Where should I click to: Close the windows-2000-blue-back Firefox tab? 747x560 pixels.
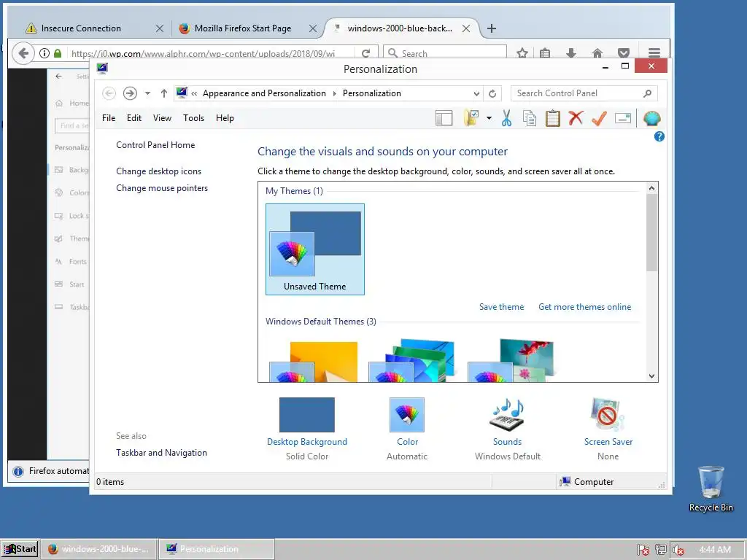(466, 28)
